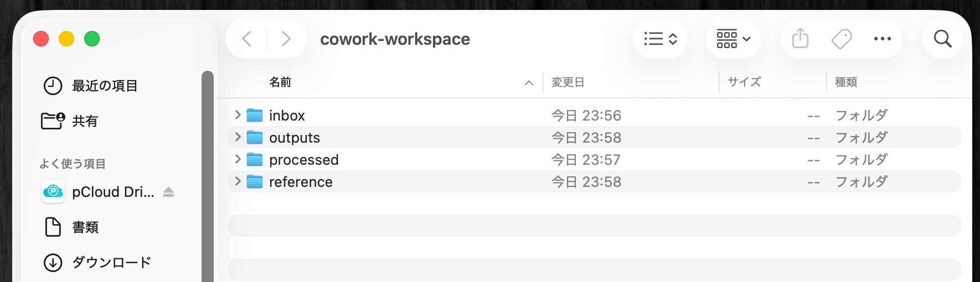980x282 pixels.
Task: Expand the outputs folder disclosure arrow
Action: click(x=238, y=137)
